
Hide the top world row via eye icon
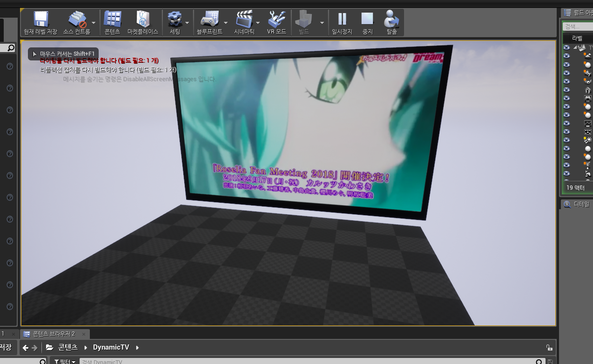566,48
